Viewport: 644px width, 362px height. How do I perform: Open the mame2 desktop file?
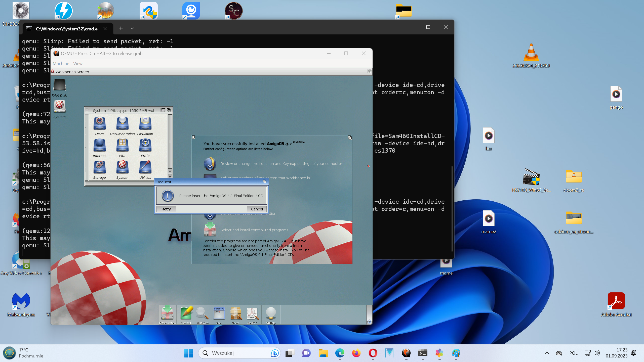point(489,222)
